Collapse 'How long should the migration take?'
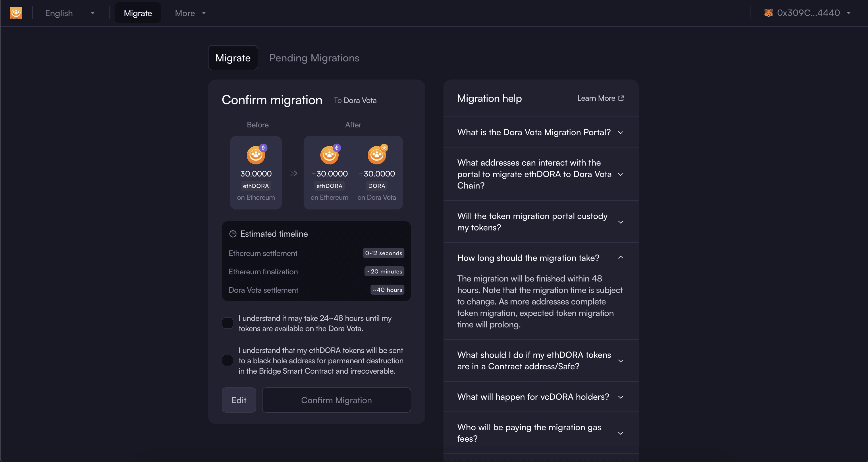868x462 pixels. (541, 258)
